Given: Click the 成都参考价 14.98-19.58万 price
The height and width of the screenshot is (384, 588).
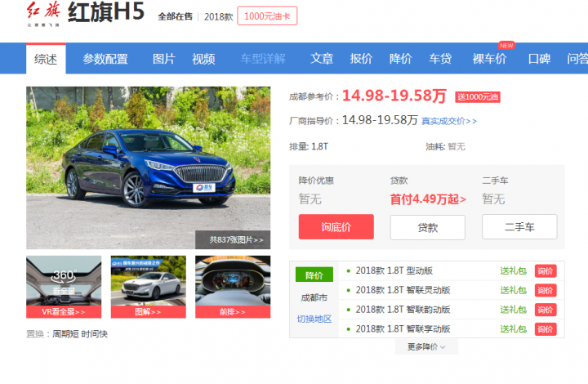Looking at the screenshot, I should pos(394,96).
